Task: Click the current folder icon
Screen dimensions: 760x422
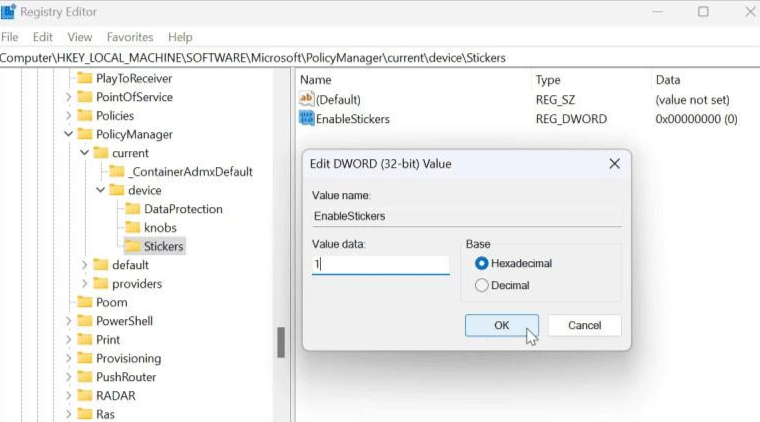Action: pyautogui.click(x=100, y=153)
